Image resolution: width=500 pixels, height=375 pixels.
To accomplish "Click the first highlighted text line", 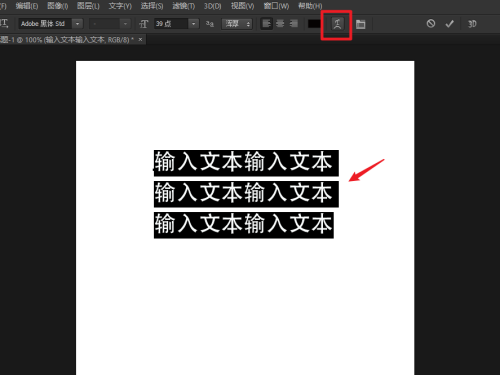I will pyautogui.click(x=246, y=163).
